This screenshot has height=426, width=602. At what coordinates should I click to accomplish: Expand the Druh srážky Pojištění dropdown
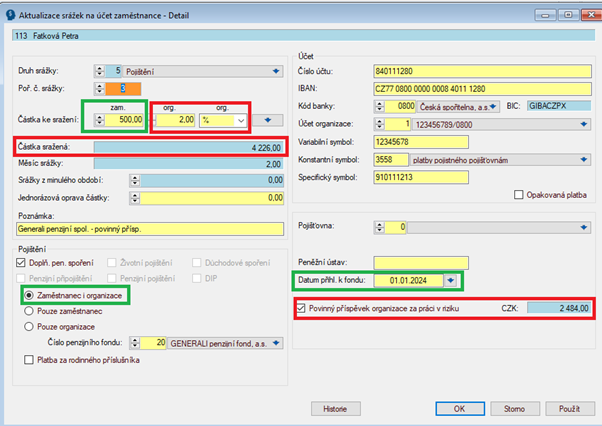coord(275,70)
